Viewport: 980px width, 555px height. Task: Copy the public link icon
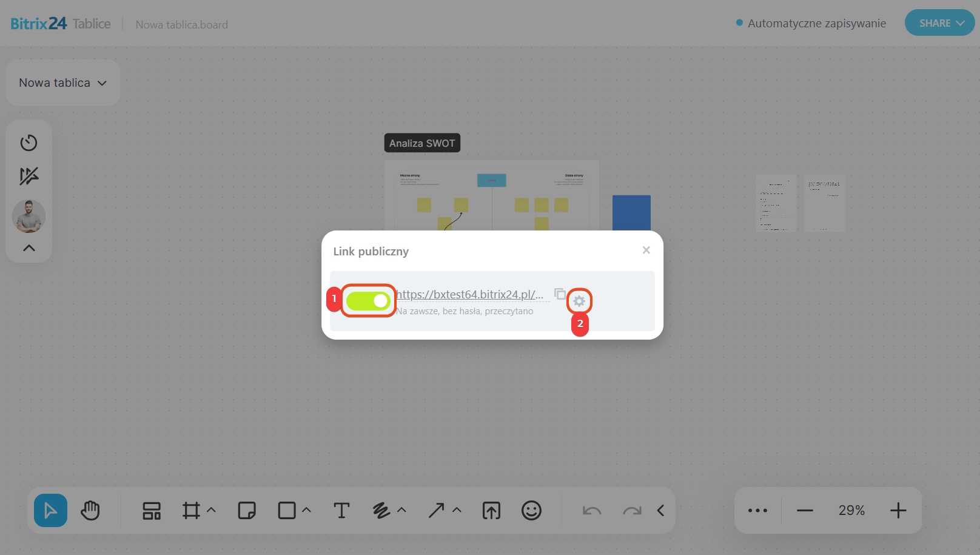click(x=560, y=294)
